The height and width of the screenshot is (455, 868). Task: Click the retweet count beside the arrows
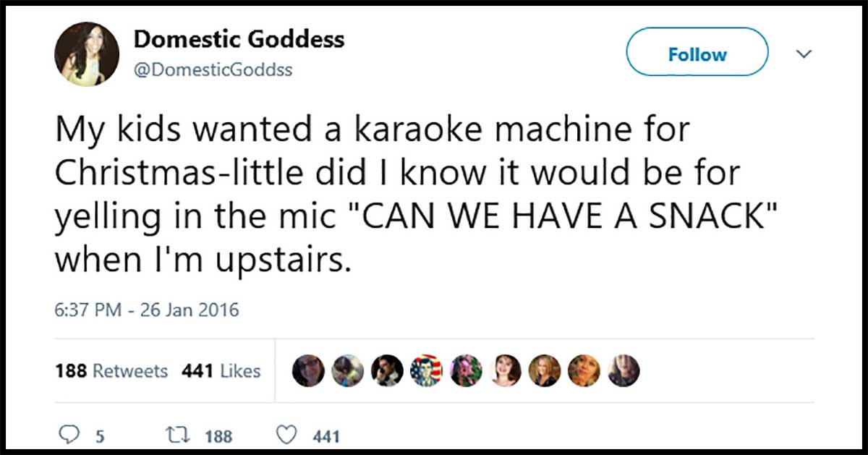(x=218, y=436)
